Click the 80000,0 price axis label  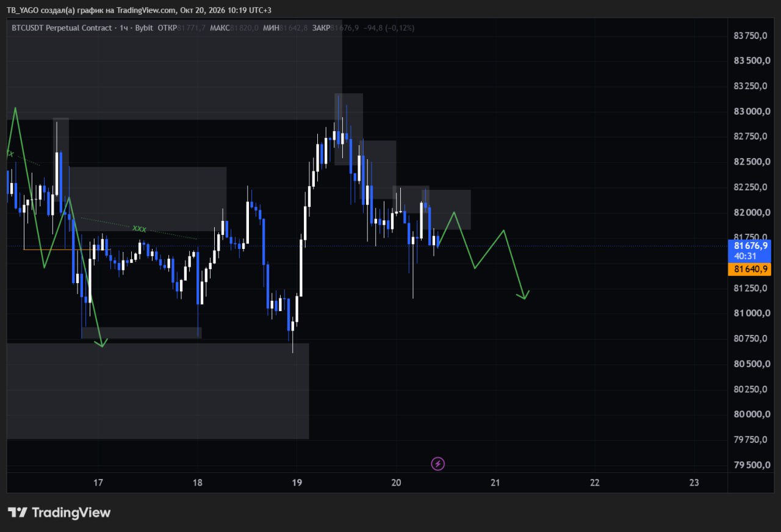[x=750, y=414]
